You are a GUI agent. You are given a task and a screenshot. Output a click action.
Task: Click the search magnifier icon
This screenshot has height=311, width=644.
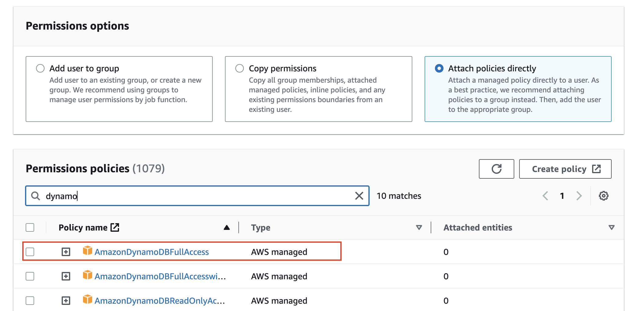pos(36,196)
